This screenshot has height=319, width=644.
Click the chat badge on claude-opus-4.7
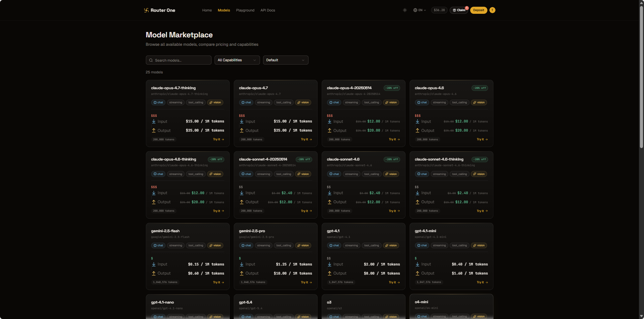coord(246,102)
